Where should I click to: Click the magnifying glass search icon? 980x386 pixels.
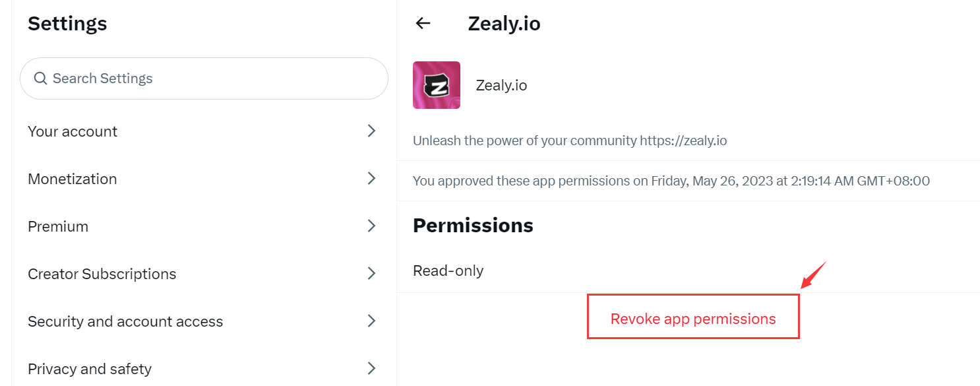point(40,79)
